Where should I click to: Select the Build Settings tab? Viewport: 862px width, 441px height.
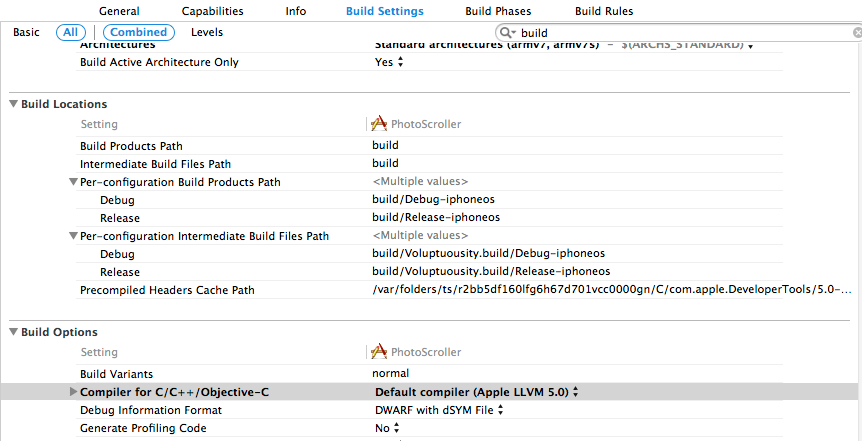(385, 11)
